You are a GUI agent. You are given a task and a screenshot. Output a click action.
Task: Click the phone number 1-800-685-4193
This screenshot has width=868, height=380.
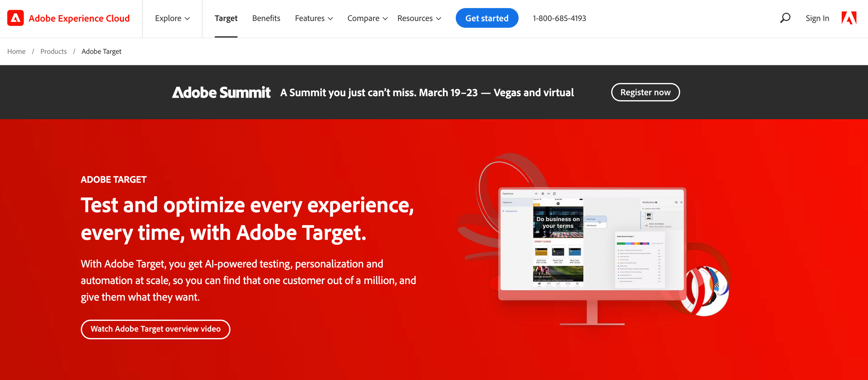click(559, 18)
